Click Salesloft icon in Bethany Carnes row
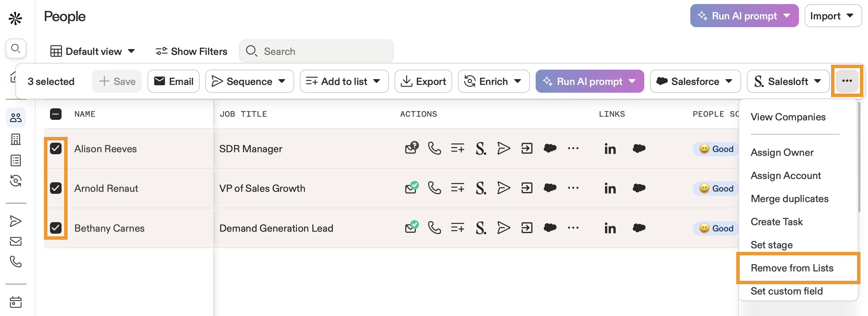 point(481,228)
